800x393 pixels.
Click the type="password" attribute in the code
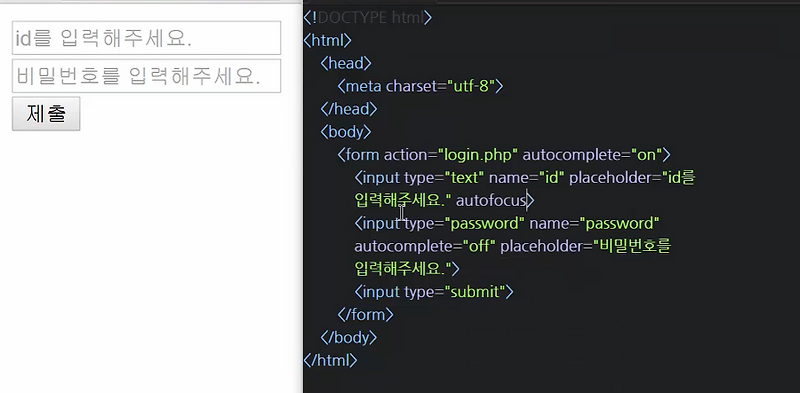click(464, 224)
